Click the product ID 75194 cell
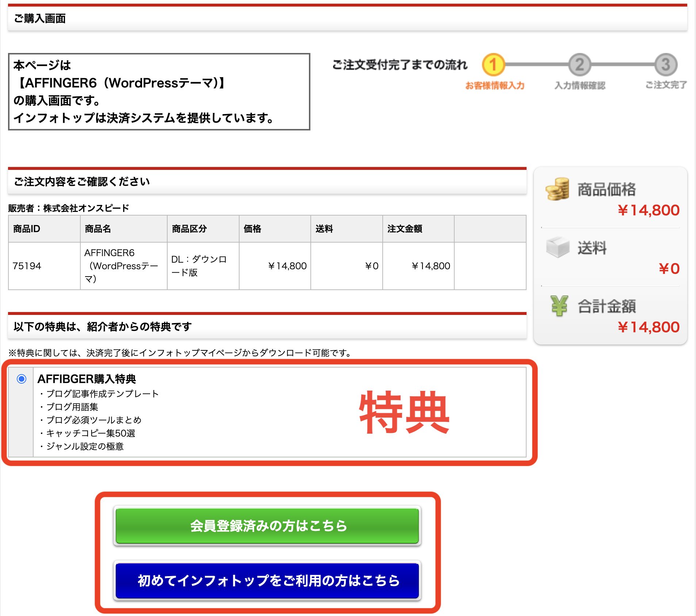 44,266
